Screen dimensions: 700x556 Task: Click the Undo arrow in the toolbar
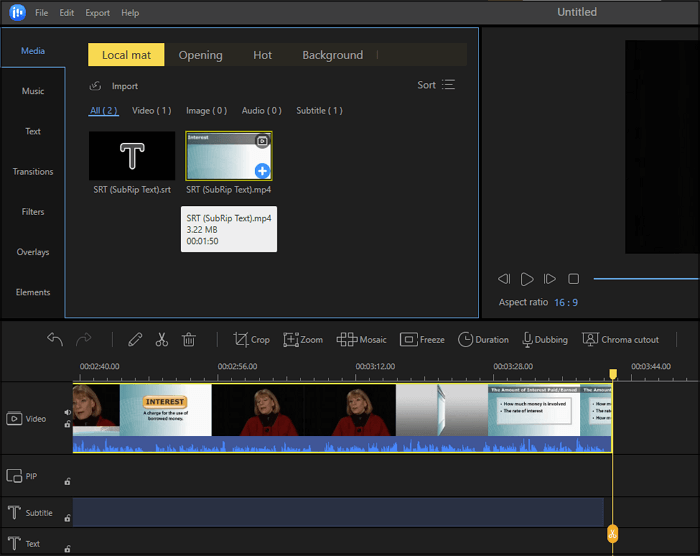55,340
